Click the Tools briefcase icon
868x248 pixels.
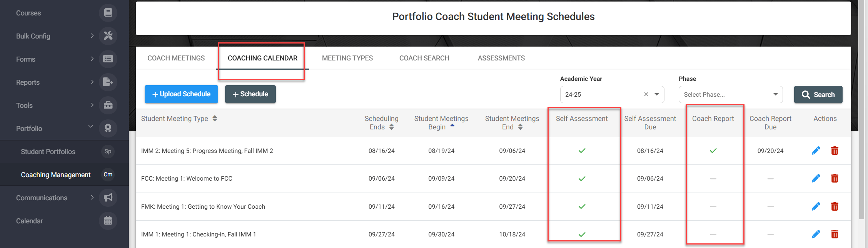[x=108, y=105]
